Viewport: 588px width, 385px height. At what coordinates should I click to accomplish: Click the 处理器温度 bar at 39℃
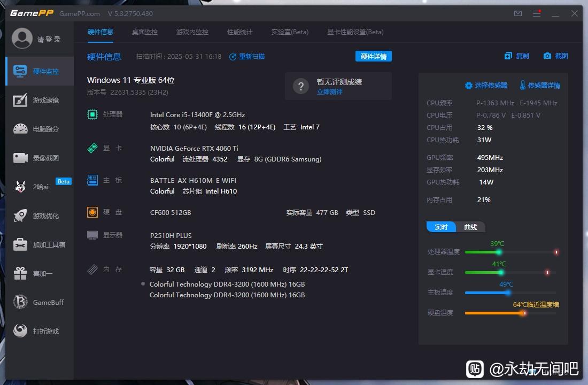(x=511, y=252)
